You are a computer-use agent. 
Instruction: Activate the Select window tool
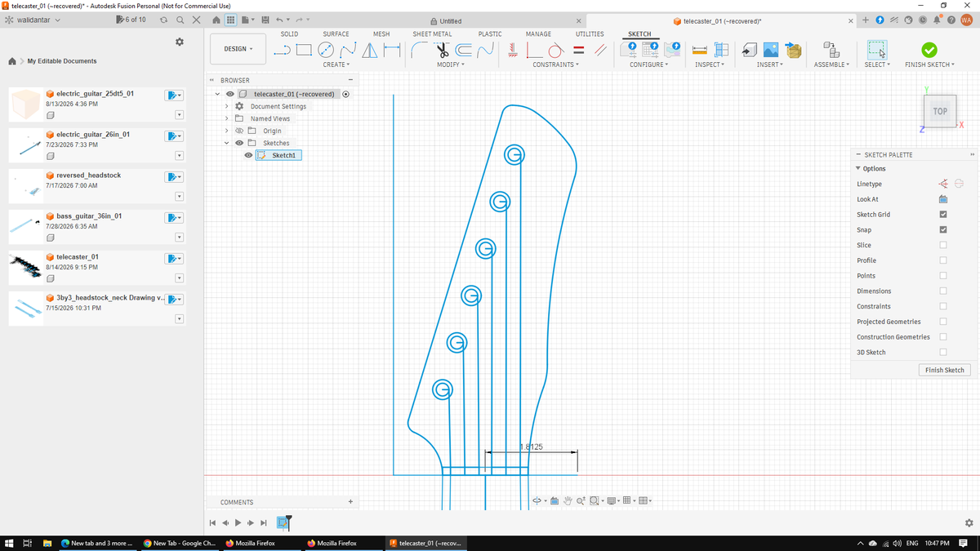[877, 49]
